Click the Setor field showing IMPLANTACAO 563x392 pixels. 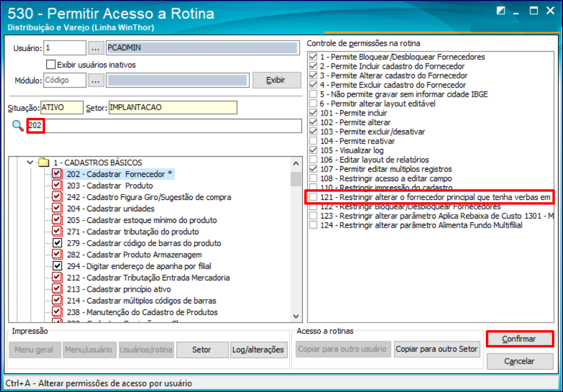coord(172,107)
